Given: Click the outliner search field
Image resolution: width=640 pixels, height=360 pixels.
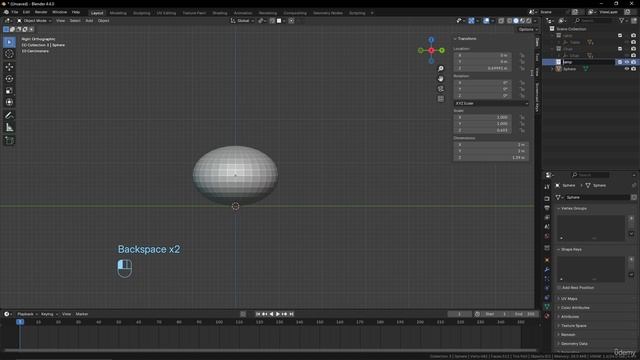Looking at the screenshot, I should tap(594, 20).
